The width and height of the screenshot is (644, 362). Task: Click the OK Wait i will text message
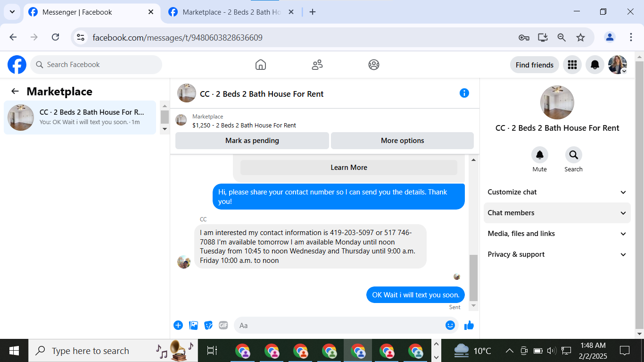415,295
